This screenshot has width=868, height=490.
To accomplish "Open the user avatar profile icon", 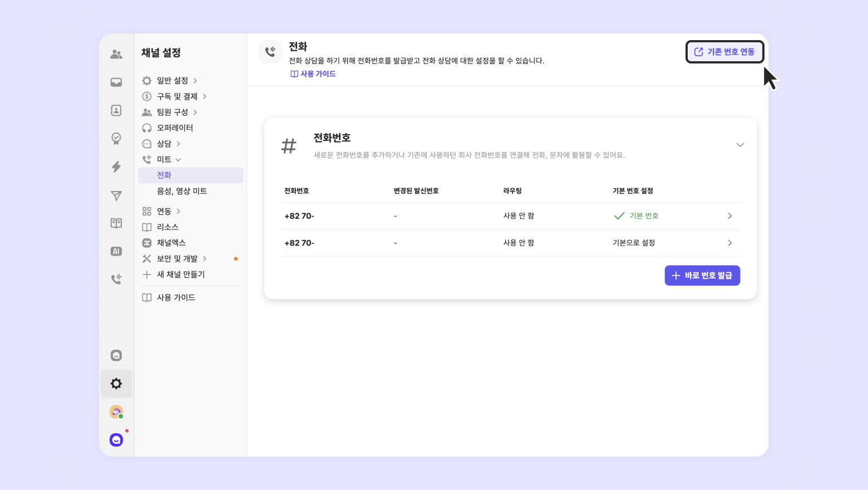I will tap(116, 412).
